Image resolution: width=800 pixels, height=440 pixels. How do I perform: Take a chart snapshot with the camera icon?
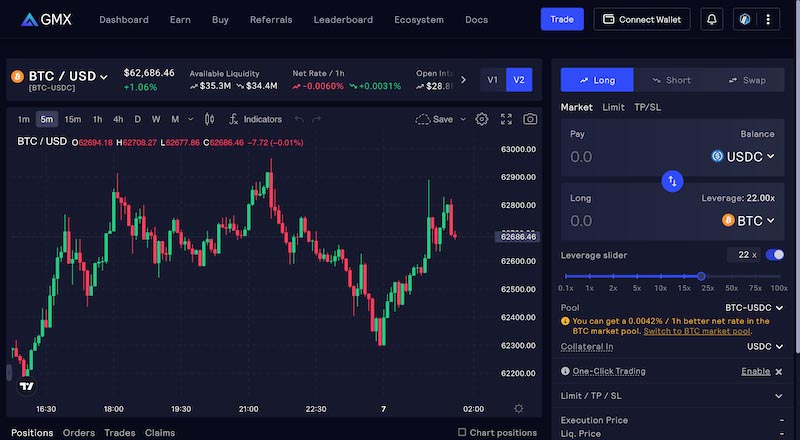[x=530, y=119]
